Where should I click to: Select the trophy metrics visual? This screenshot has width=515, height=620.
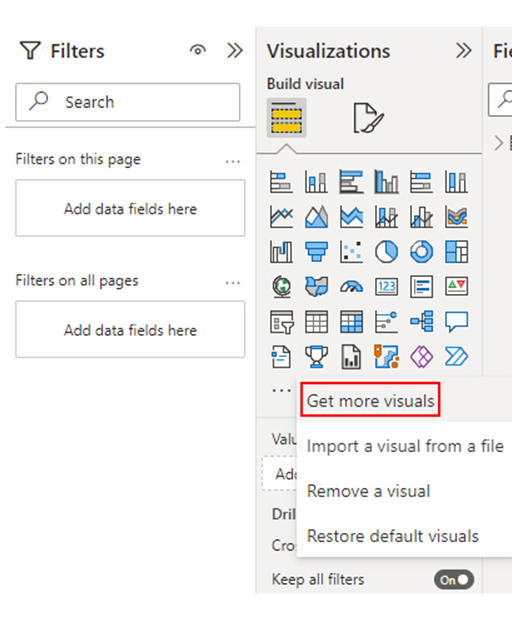(316, 357)
